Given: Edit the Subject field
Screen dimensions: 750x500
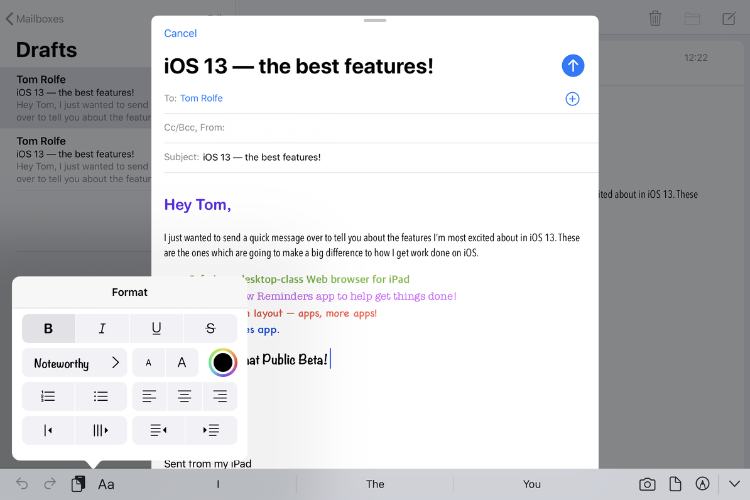Looking at the screenshot, I should pyautogui.click(x=381, y=157).
